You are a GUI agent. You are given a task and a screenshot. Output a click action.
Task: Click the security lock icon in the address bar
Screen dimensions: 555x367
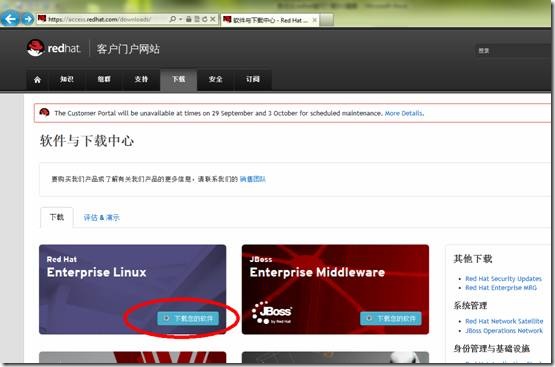click(189, 19)
